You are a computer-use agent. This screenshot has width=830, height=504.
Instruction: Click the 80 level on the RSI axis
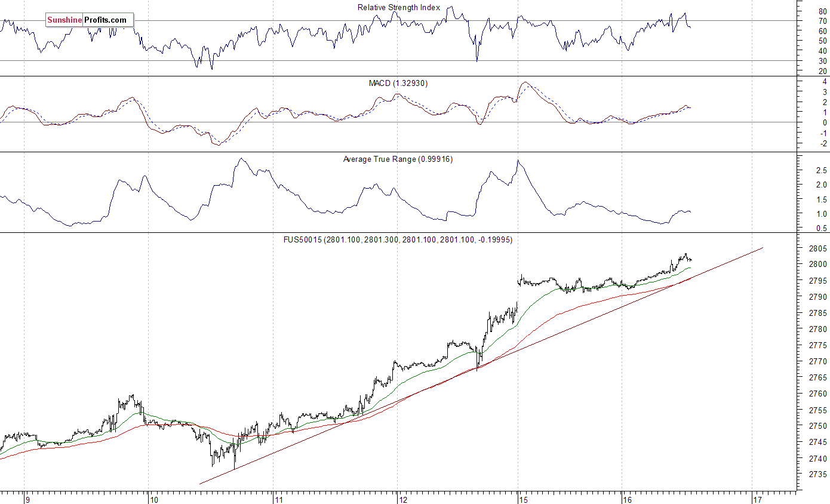click(823, 11)
